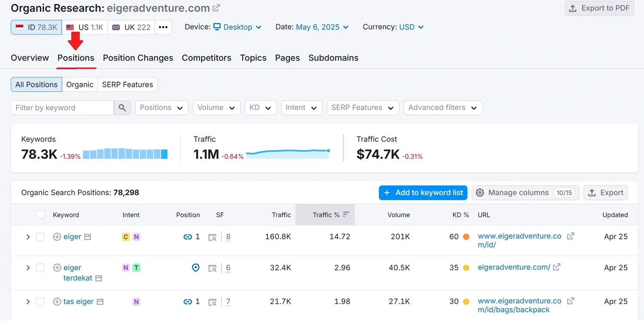Open the Advanced filters dropdown

(x=443, y=108)
